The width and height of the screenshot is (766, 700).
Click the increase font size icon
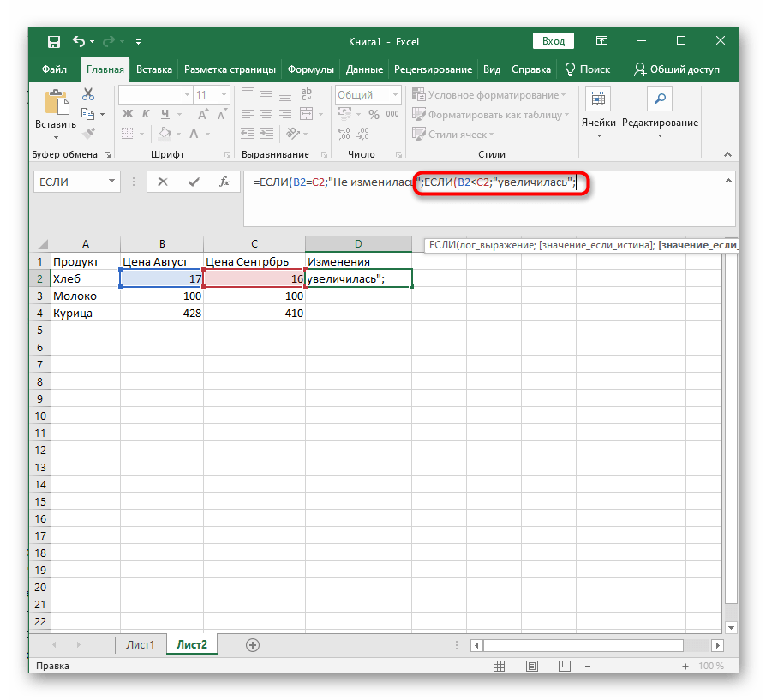pyautogui.click(x=202, y=114)
